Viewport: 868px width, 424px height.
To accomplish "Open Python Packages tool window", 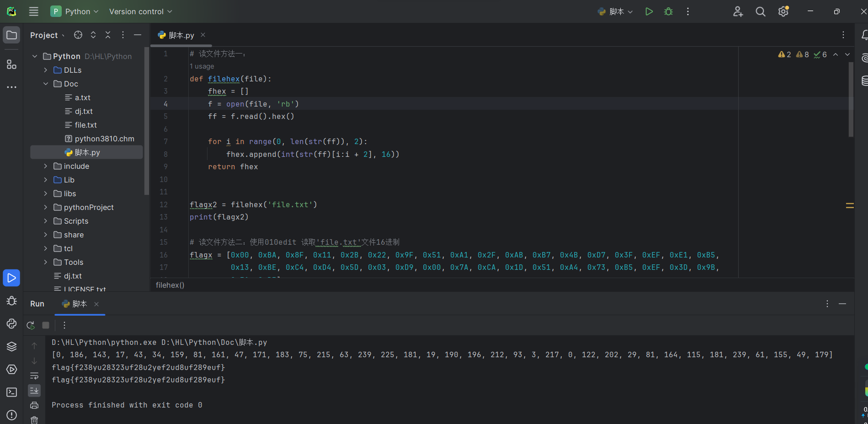I will [x=11, y=323].
